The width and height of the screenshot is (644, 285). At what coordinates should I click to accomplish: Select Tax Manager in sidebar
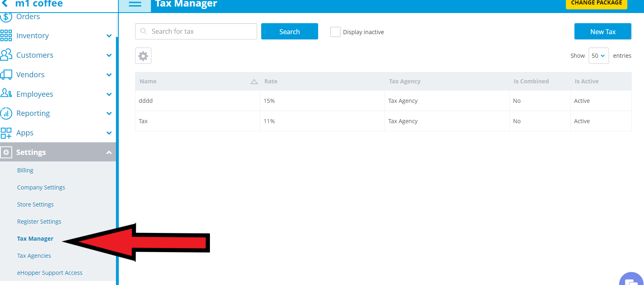(x=35, y=239)
